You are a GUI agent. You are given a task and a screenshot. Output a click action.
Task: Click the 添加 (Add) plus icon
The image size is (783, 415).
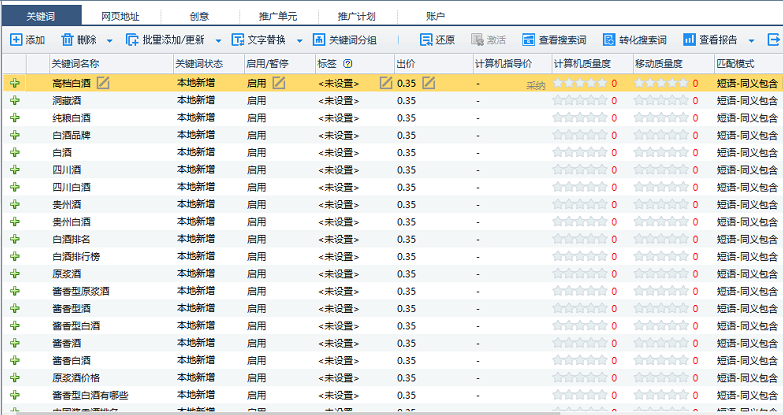point(16,40)
